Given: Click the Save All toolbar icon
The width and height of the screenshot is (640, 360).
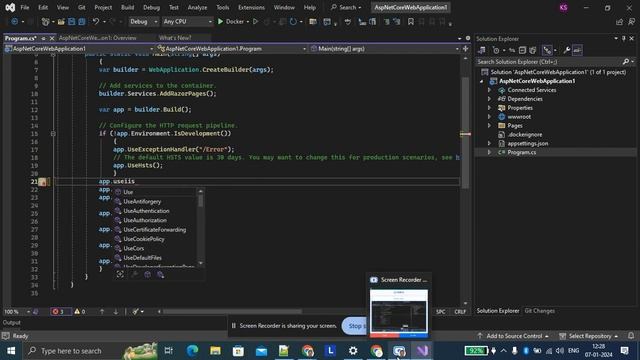Looking at the screenshot, I should (82, 22).
